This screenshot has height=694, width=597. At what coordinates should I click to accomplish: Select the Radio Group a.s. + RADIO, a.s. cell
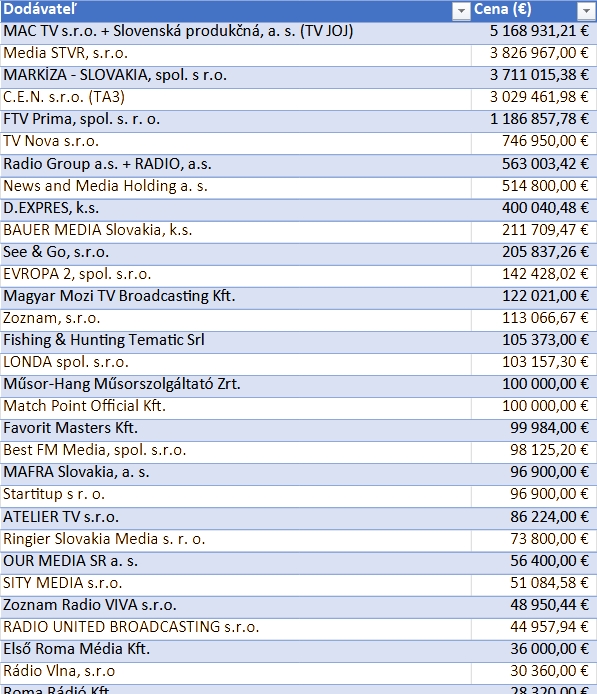(x=236, y=166)
